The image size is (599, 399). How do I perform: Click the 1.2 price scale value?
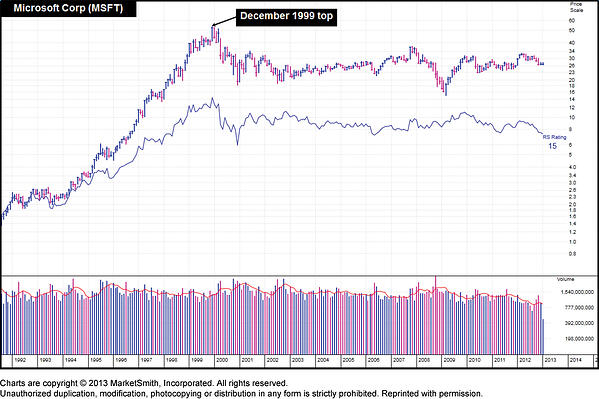(x=572, y=232)
